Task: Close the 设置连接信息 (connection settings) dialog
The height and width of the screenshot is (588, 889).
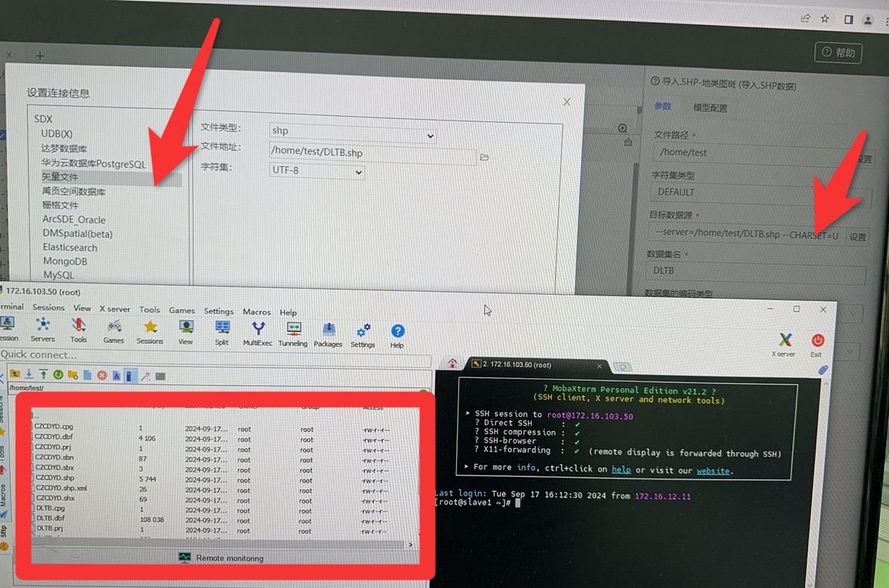Action: point(567,102)
